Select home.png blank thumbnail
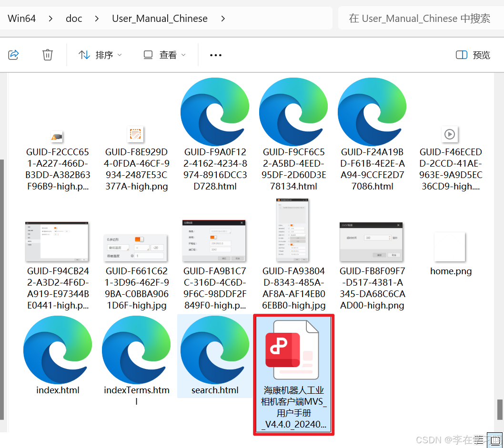 [450, 247]
